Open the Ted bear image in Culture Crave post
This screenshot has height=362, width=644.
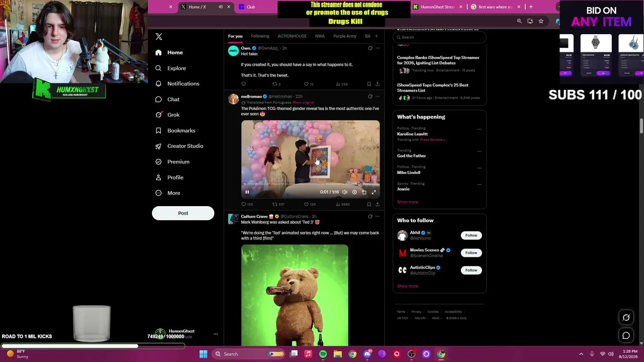pyautogui.click(x=294, y=296)
